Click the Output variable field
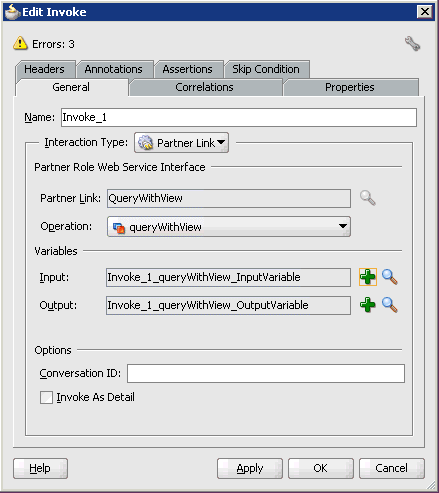 (228, 305)
